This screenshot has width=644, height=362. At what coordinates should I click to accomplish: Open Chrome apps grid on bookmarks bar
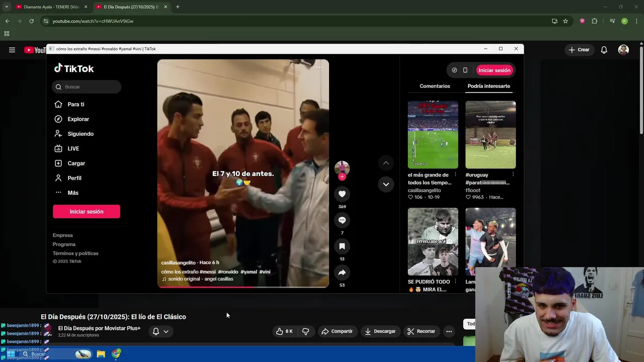coord(7,34)
